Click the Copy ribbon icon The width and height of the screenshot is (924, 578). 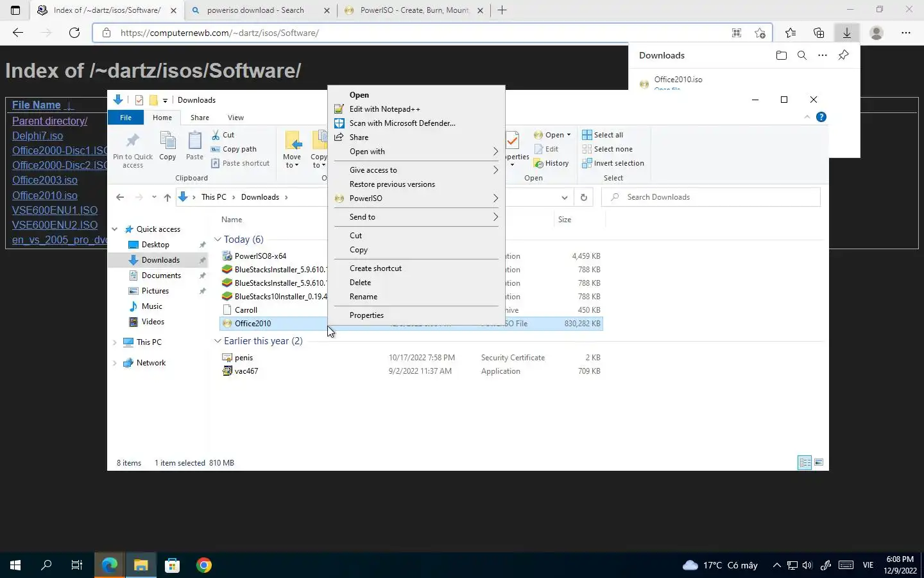pyautogui.click(x=167, y=146)
